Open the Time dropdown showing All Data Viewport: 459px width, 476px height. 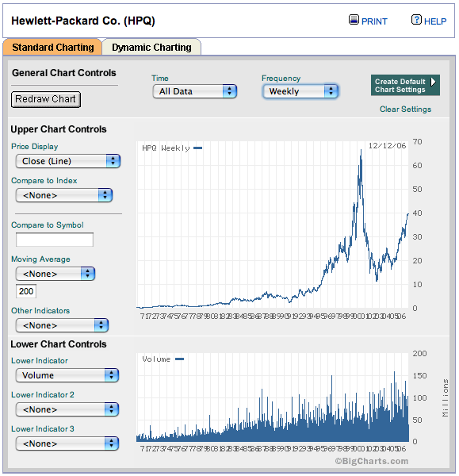(195, 91)
